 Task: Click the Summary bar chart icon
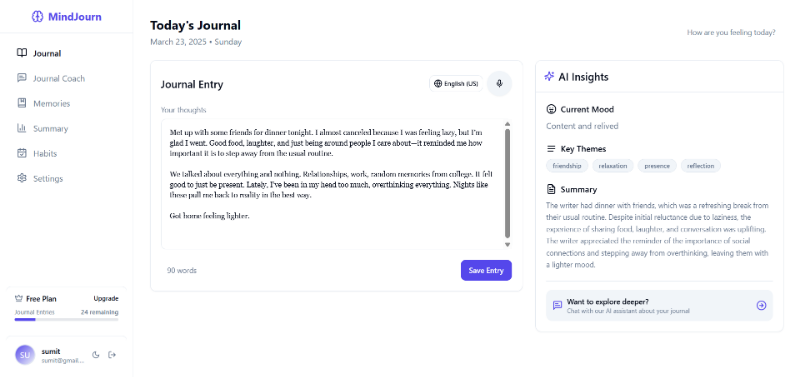[x=21, y=128]
